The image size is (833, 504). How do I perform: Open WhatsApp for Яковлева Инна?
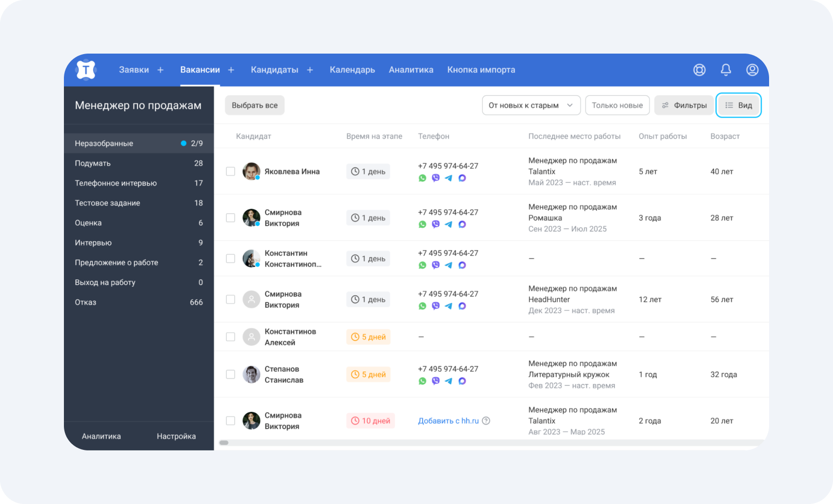pos(422,178)
